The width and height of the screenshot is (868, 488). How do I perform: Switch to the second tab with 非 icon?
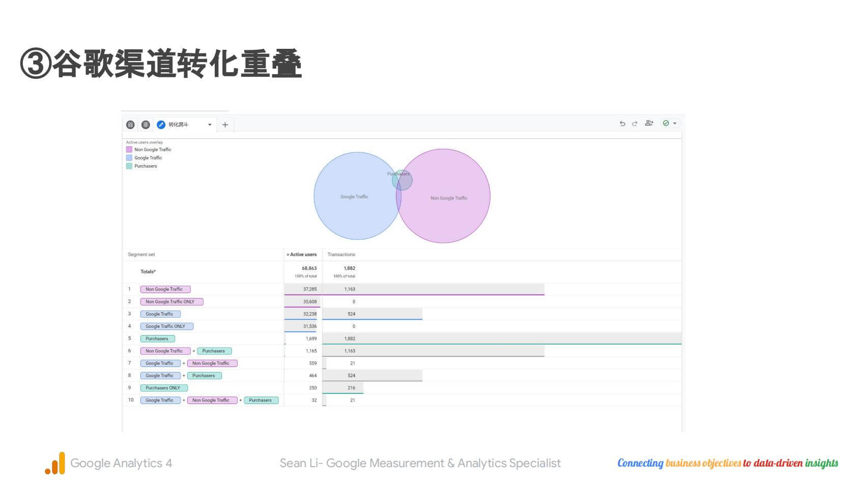(x=146, y=125)
